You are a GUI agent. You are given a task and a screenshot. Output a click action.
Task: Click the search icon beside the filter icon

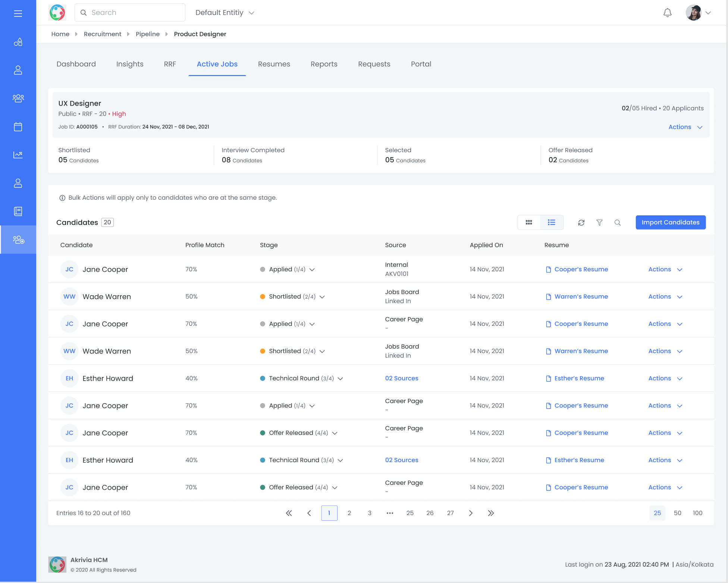tap(618, 222)
